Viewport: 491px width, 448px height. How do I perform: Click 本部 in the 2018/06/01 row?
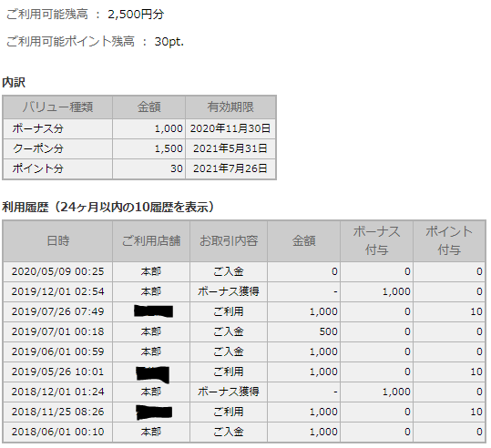(x=151, y=432)
